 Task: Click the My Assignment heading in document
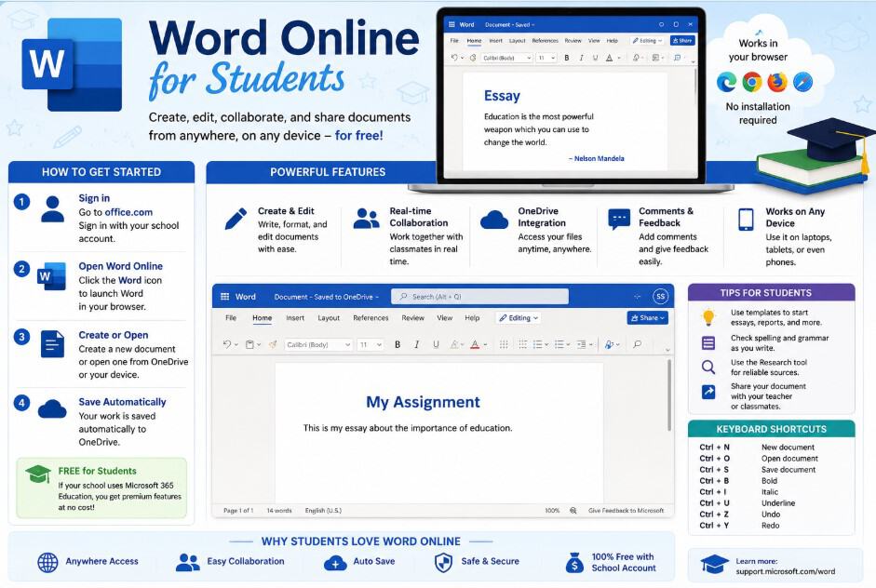point(423,402)
